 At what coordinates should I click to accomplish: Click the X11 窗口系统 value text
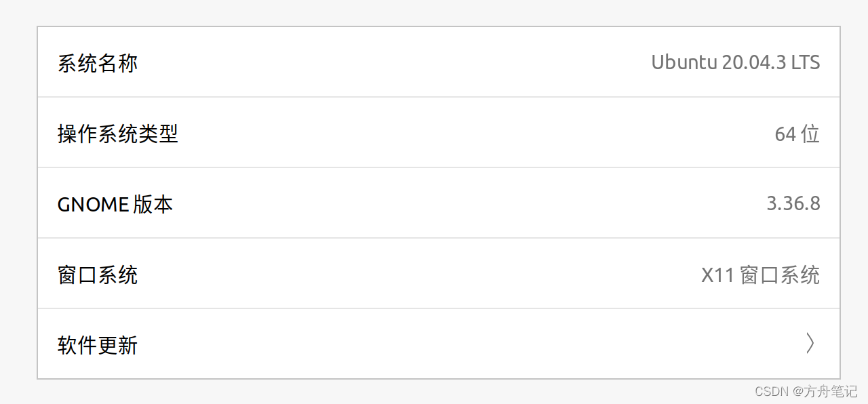(x=760, y=275)
